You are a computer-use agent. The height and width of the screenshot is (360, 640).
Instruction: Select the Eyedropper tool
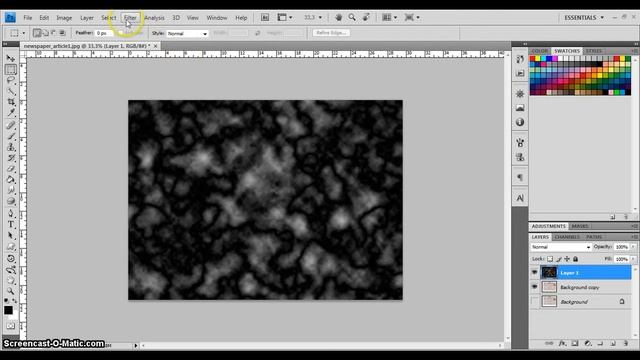click(x=11, y=113)
